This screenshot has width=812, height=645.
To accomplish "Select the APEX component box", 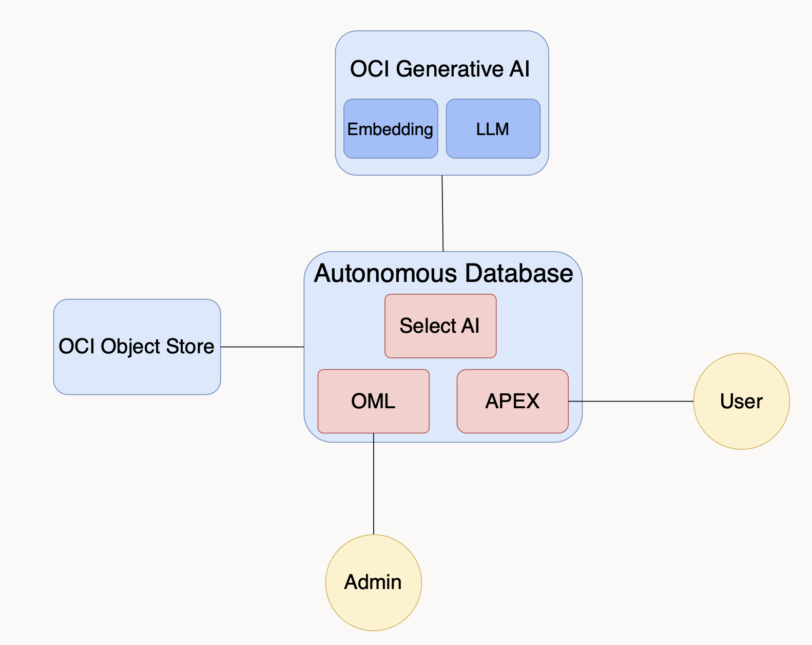I will point(512,401).
